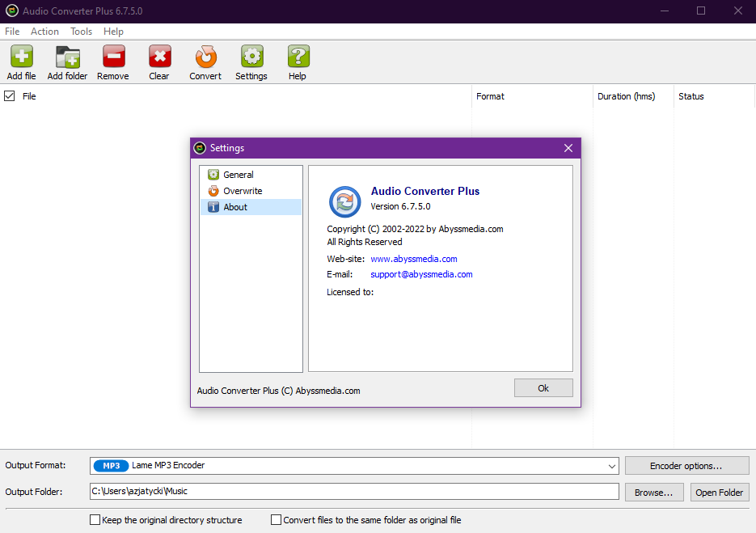Screen dimensions: 756x533
Task: Click the Output Folder path field
Action: coord(354,492)
